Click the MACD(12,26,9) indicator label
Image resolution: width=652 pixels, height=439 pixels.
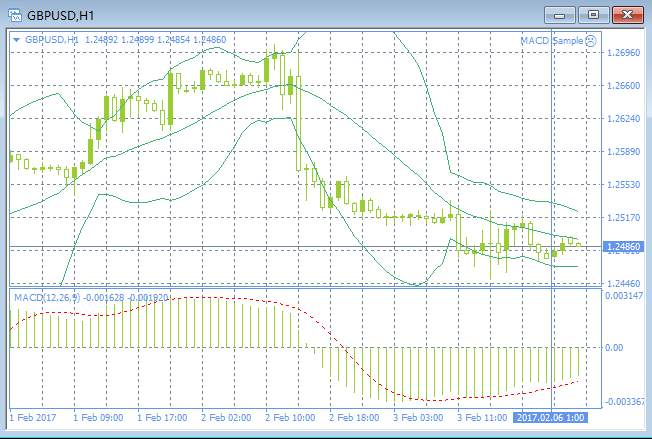pos(47,298)
